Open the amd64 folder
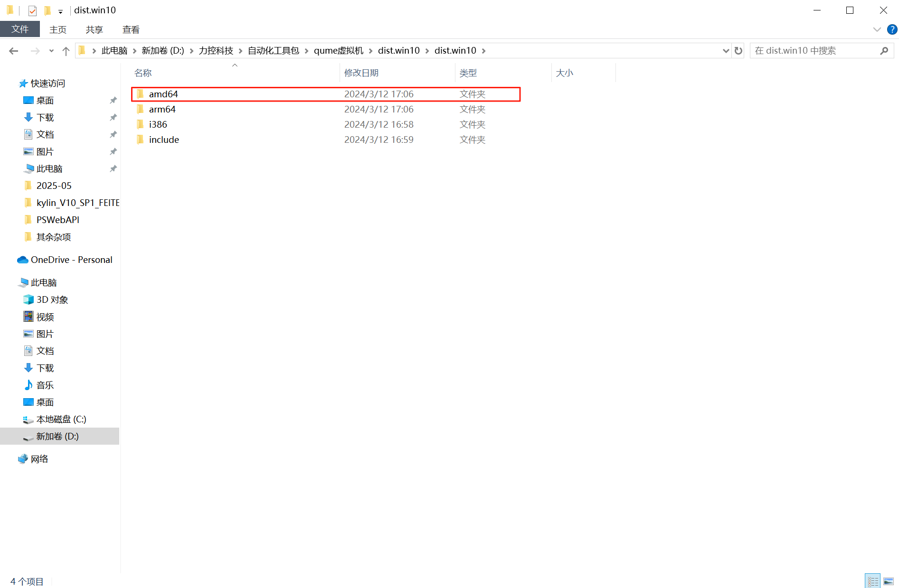The height and width of the screenshot is (588, 899). pos(163,94)
